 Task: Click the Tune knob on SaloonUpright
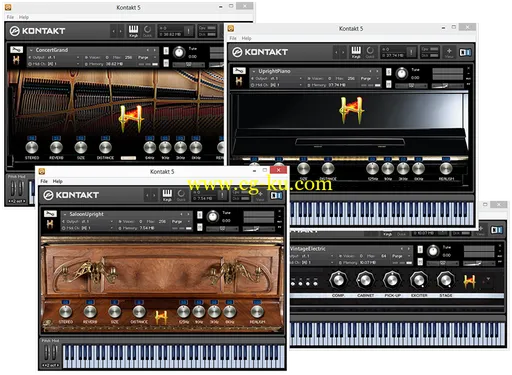(x=213, y=217)
